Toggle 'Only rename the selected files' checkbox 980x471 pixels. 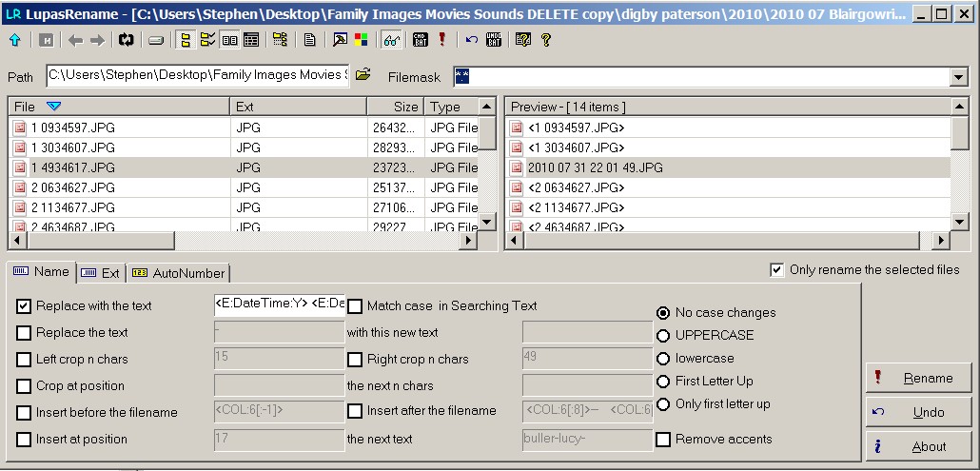point(777,270)
